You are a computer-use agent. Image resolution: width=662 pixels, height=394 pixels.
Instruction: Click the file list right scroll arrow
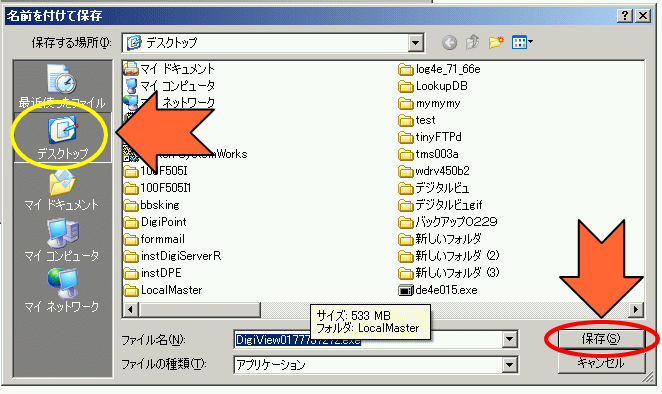[635, 310]
